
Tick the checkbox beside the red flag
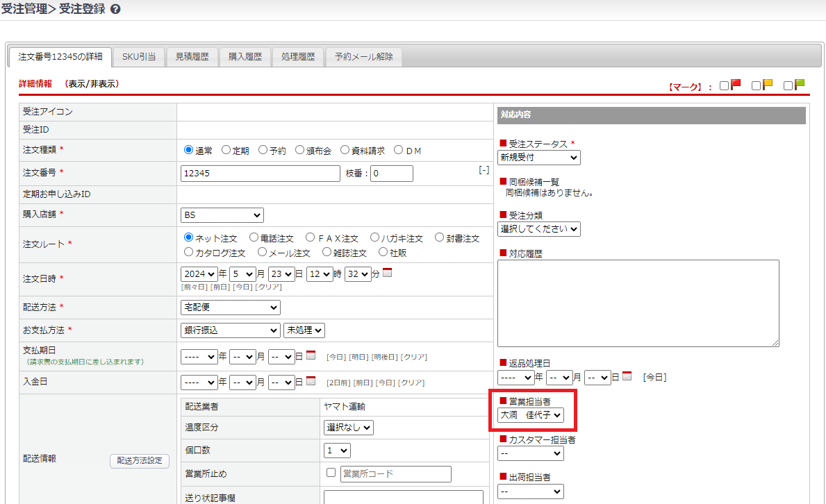(x=725, y=86)
